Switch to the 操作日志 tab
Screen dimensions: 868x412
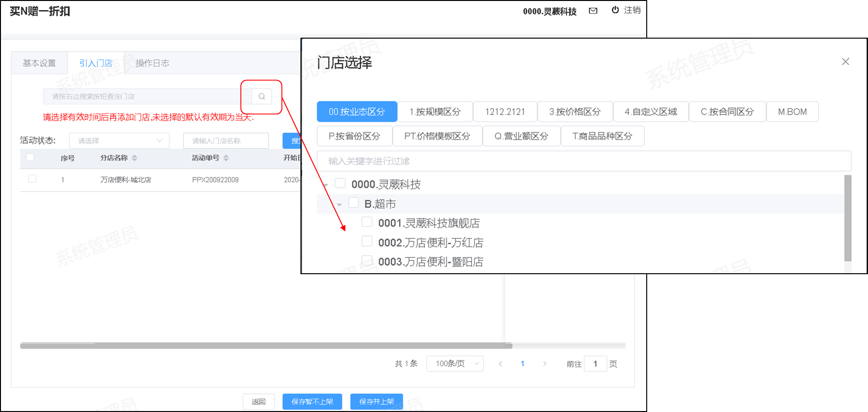point(152,63)
